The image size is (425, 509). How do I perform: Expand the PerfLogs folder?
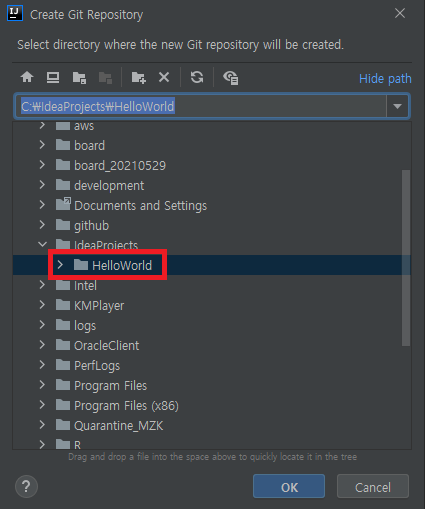42,365
